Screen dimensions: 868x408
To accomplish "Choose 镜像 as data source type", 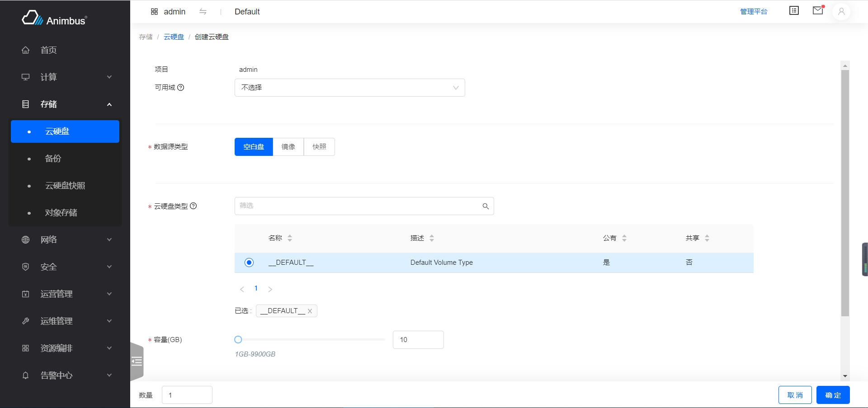I will click(x=288, y=147).
